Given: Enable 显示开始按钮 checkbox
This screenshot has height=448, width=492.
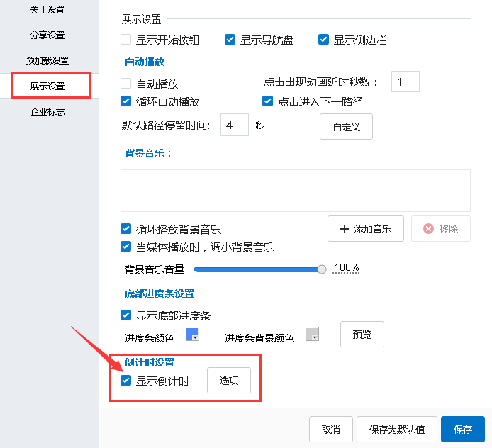Looking at the screenshot, I should (x=126, y=40).
